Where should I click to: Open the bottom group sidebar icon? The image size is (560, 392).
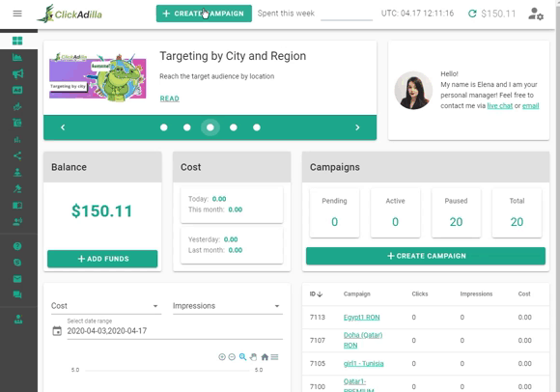[18, 319]
